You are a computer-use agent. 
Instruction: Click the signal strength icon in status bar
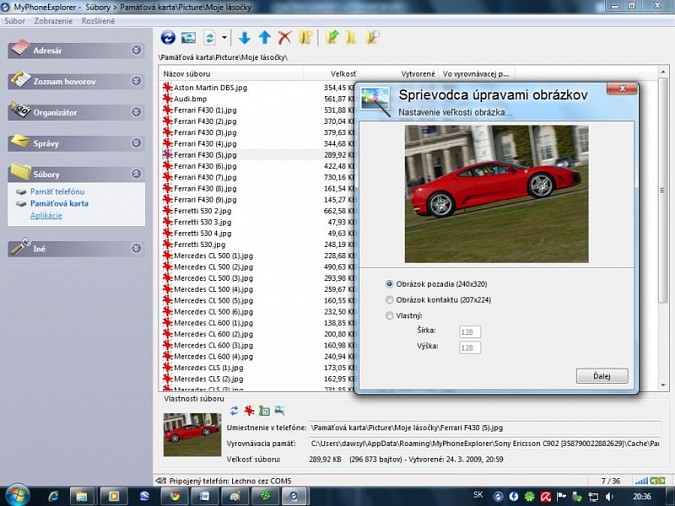(641, 481)
